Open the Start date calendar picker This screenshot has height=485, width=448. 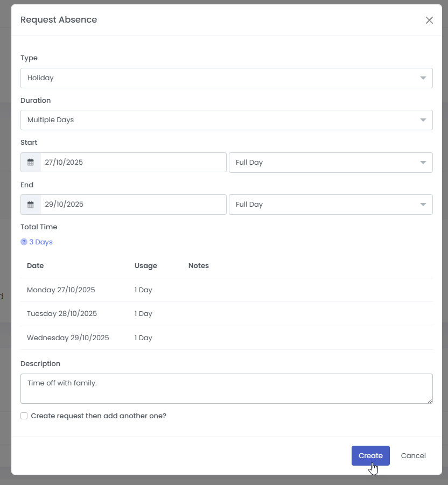pos(30,162)
